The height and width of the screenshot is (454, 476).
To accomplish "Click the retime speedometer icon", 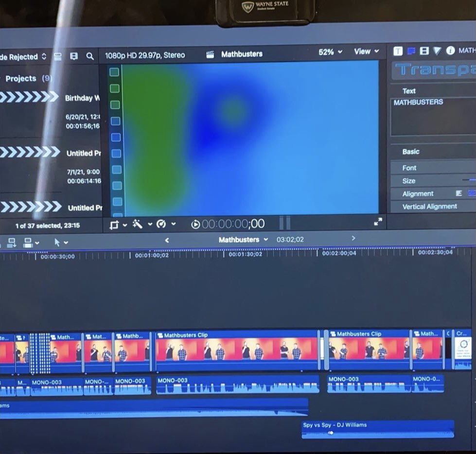I will (x=161, y=224).
